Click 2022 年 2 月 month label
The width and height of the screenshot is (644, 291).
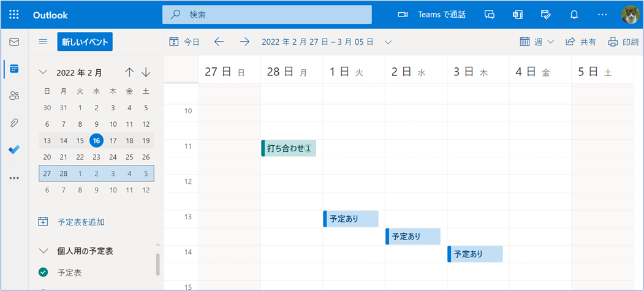(79, 73)
